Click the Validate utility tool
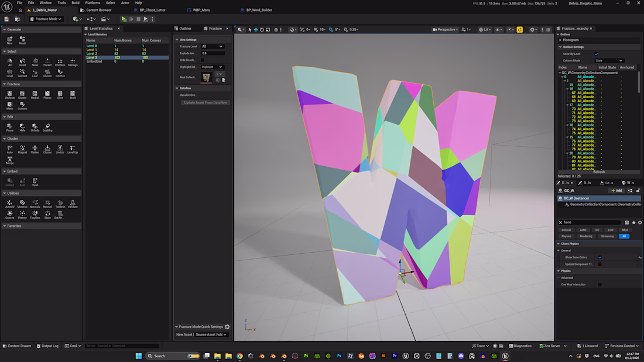644x362 pixels. (73, 204)
